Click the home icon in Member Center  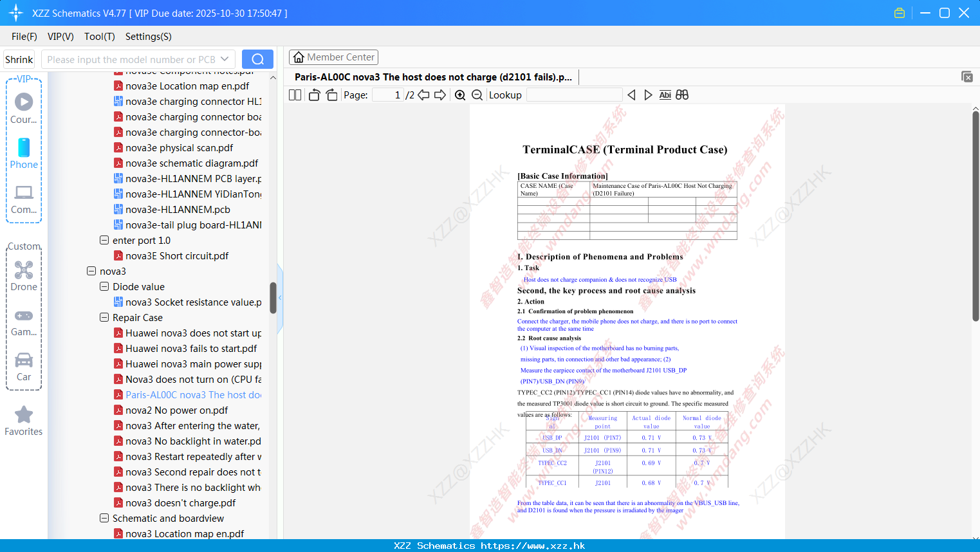click(299, 57)
